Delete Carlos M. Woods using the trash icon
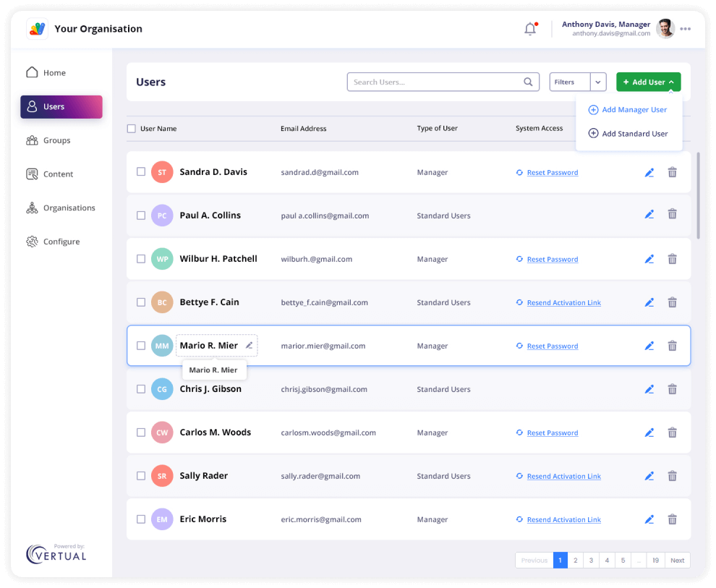This screenshot has height=588, width=716. coord(672,433)
